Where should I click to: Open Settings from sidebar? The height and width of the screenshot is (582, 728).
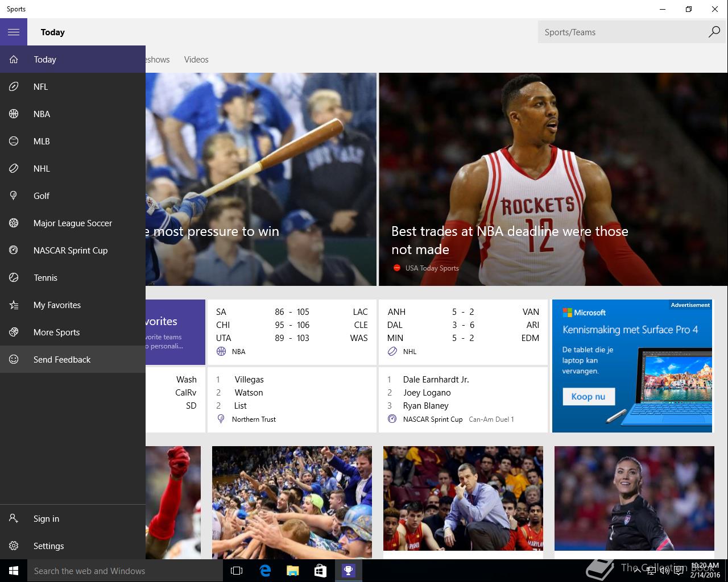(73, 546)
